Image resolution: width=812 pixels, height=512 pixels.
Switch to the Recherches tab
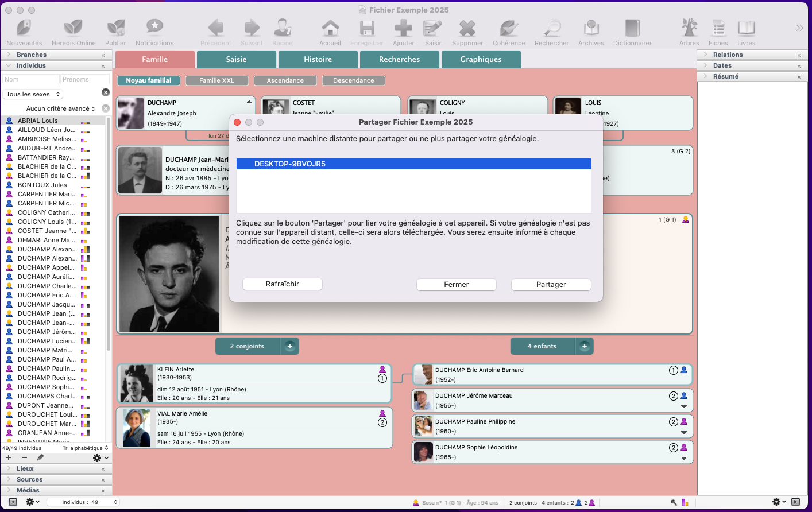click(x=399, y=59)
